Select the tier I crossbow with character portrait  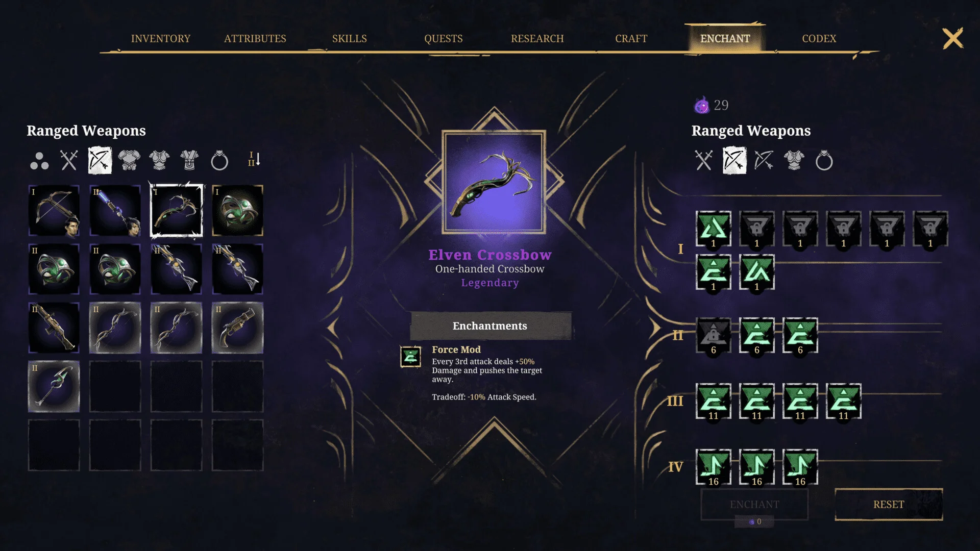54,211
